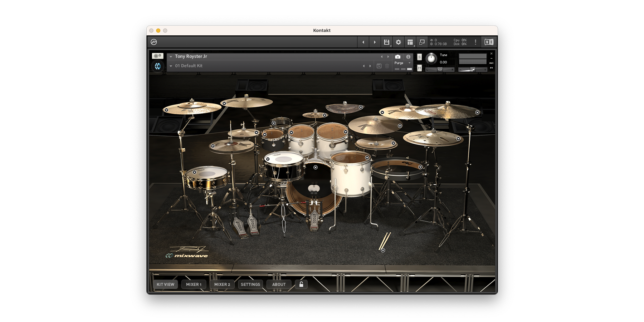Toggle the padlock lock button
This screenshot has height=322, width=644.
point(301,284)
